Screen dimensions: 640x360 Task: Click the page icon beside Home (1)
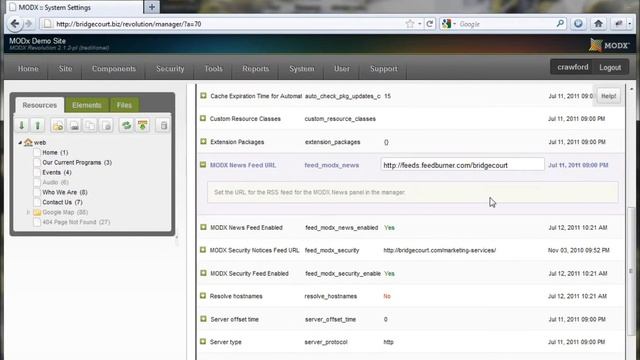pos(37,152)
